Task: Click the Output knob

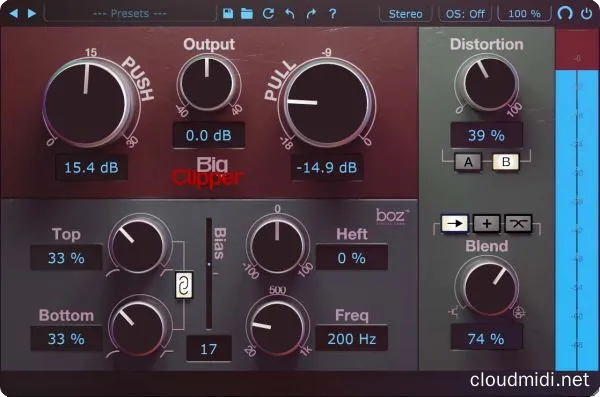Action: 207,83
